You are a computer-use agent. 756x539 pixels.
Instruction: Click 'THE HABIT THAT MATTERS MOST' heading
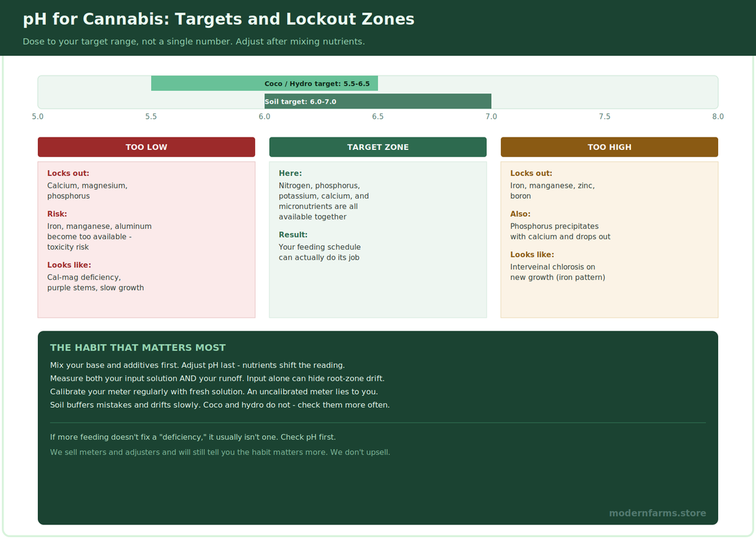coord(138,348)
